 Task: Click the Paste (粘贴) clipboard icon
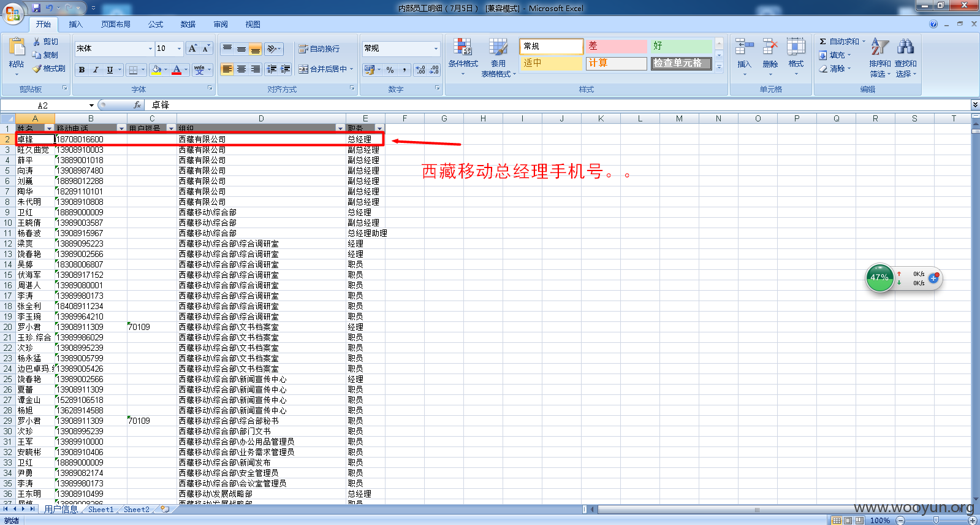17,47
